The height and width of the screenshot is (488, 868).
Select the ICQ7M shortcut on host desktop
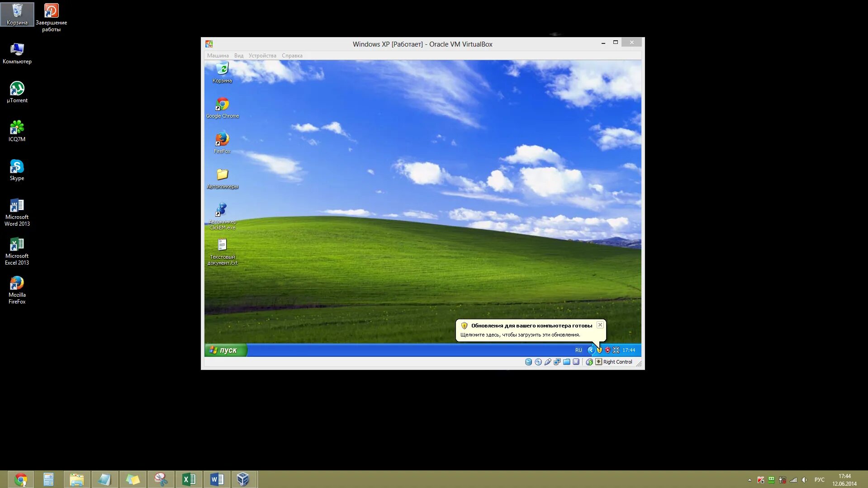point(17,131)
